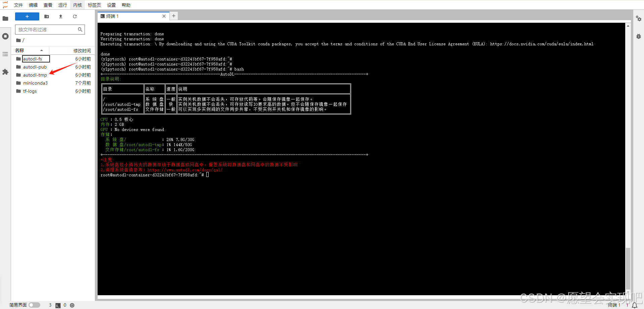The height and width of the screenshot is (309, 644).
Task: Click the root folder breadcrumb icon
Action: pyautogui.click(x=18, y=40)
